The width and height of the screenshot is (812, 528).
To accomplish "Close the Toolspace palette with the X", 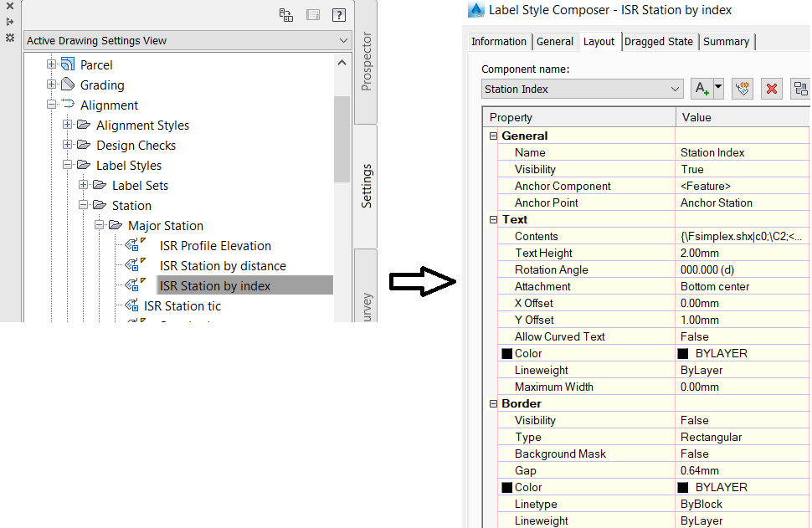I will click(9, 6).
